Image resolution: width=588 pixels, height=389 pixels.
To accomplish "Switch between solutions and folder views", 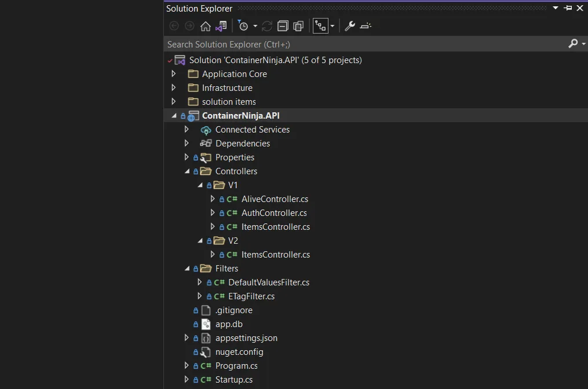I will [221, 26].
